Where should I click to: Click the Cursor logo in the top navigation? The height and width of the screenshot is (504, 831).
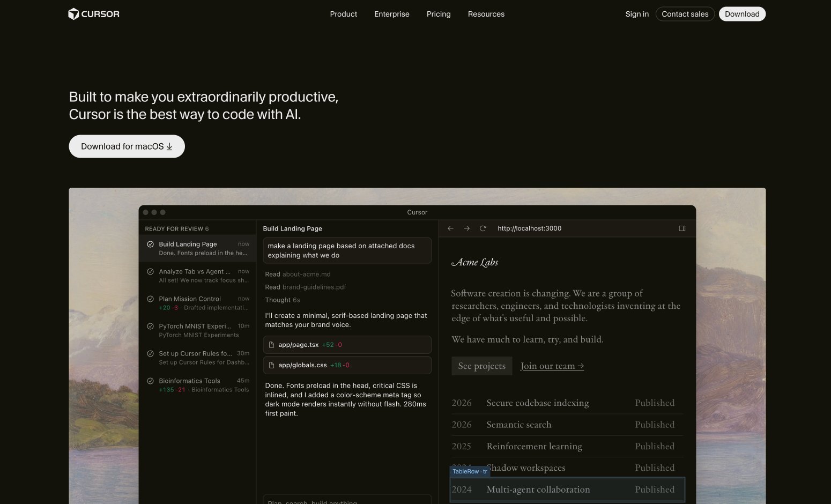pyautogui.click(x=94, y=14)
